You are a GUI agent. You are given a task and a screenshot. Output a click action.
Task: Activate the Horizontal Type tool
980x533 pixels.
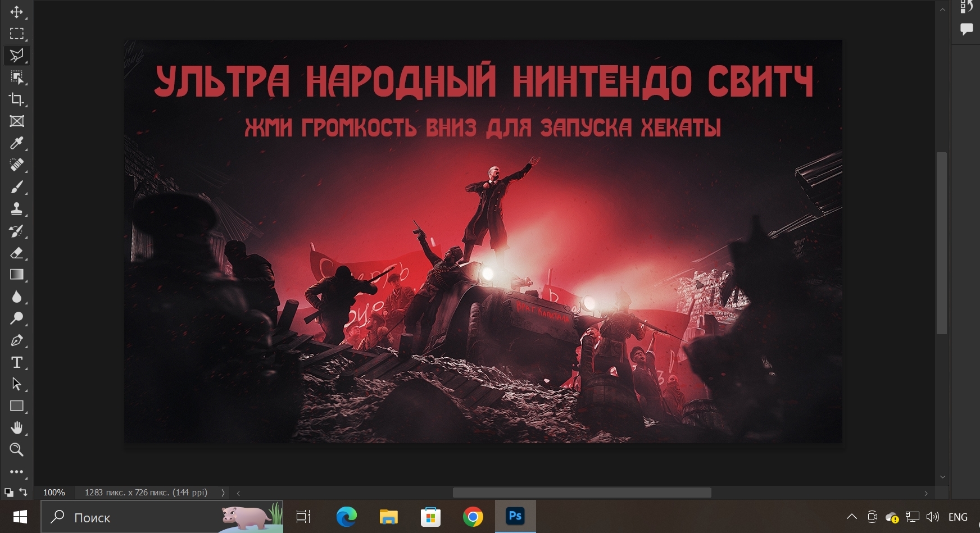click(x=16, y=362)
